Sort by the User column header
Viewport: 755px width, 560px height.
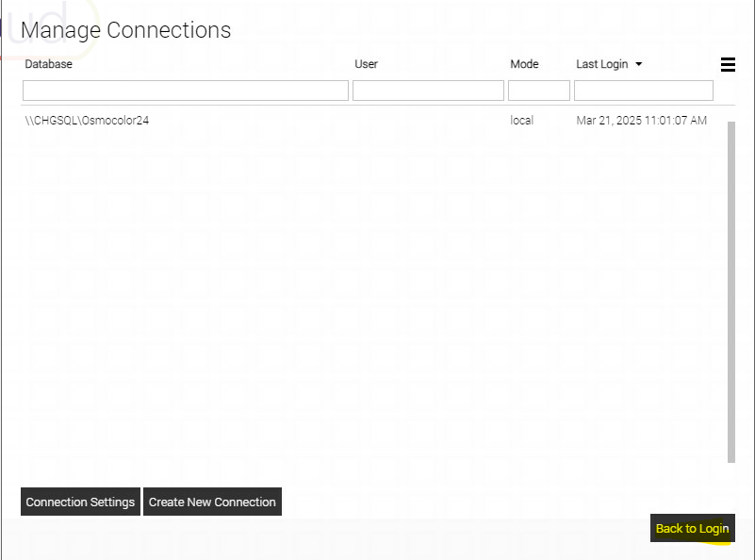click(366, 64)
